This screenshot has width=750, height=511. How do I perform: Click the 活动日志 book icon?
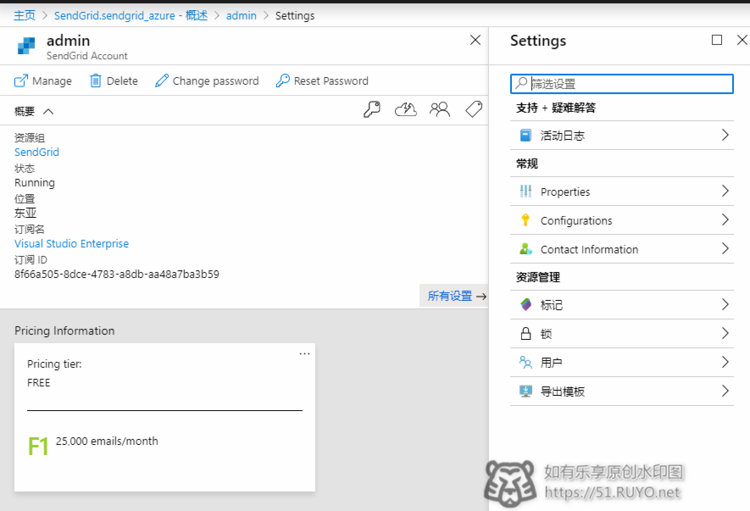525,135
